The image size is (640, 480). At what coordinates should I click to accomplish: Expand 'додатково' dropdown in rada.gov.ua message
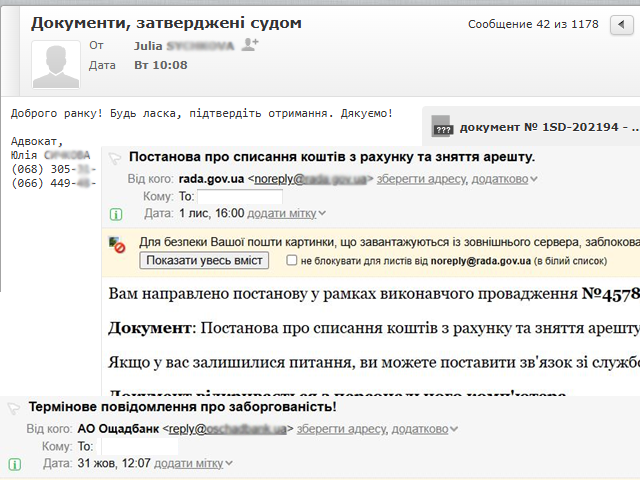click(x=506, y=179)
